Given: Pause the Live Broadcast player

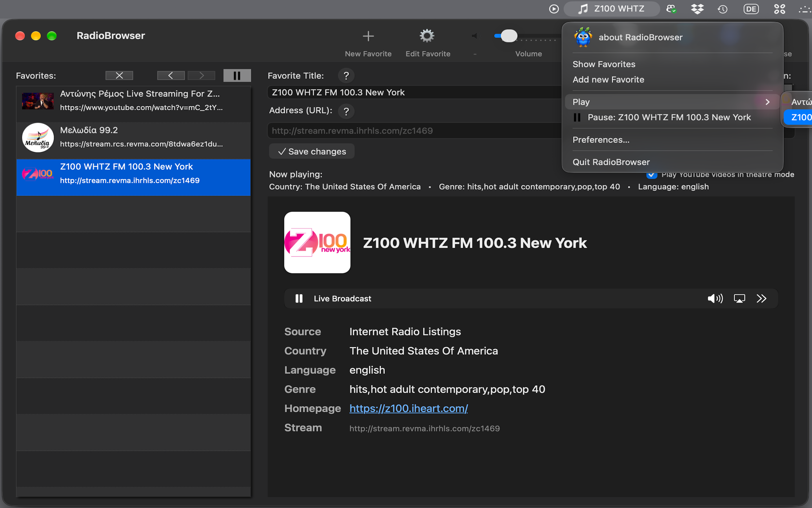Looking at the screenshot, I should pyautogui.click(x=298, y=298).
